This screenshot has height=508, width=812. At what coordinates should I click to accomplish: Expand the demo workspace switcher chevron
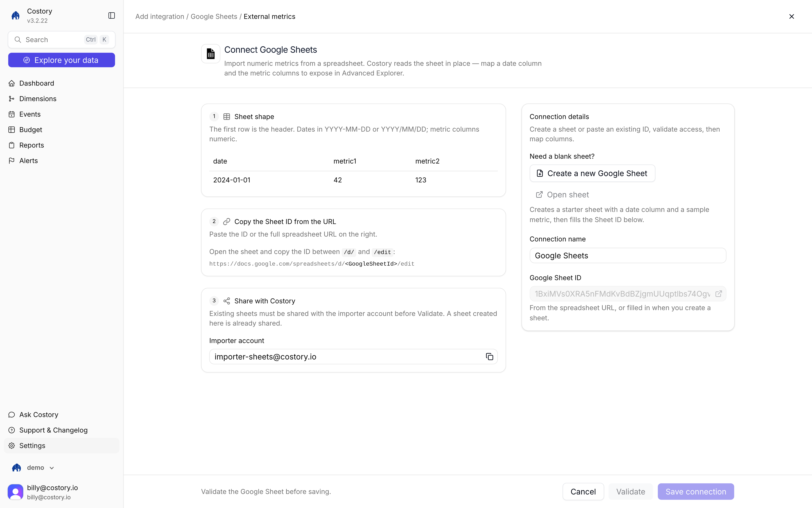coord(52,468)
